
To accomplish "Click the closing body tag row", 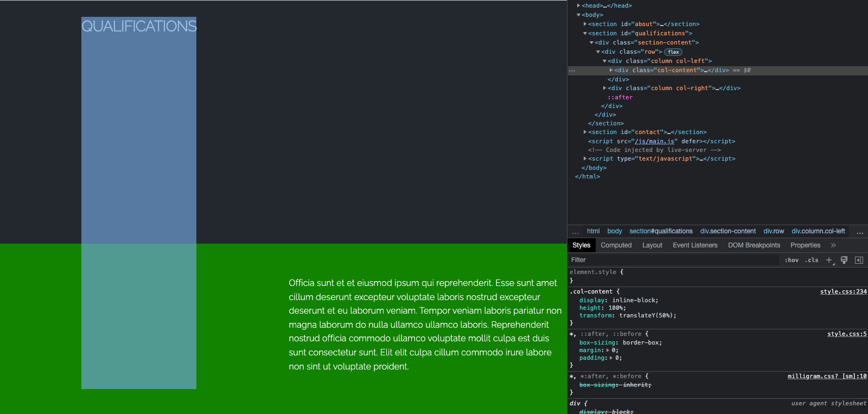I will pos(594,168).
